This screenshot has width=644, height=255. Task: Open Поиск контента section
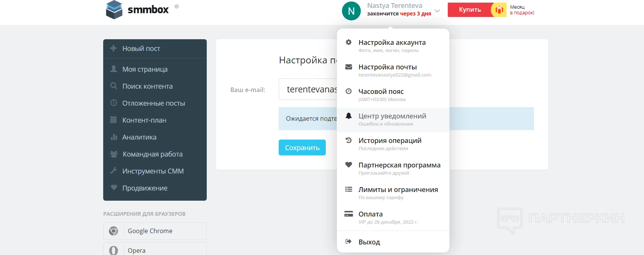(155, 86)
